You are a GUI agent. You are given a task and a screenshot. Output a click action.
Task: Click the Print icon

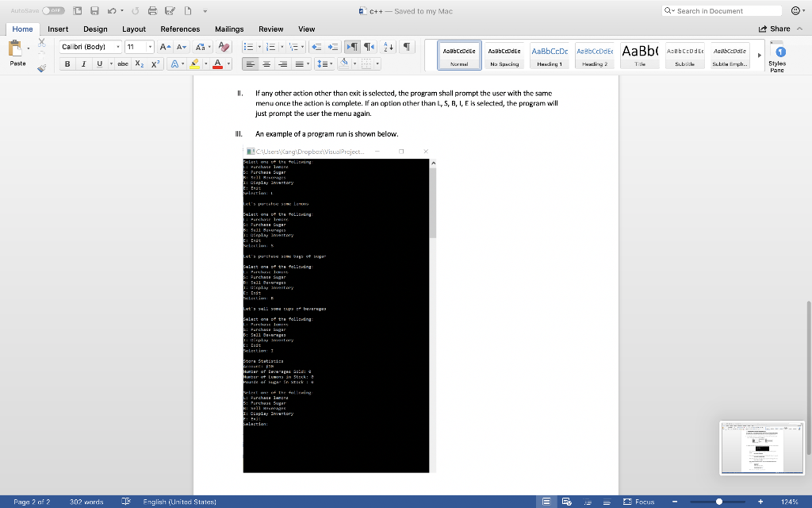[152, 10]
